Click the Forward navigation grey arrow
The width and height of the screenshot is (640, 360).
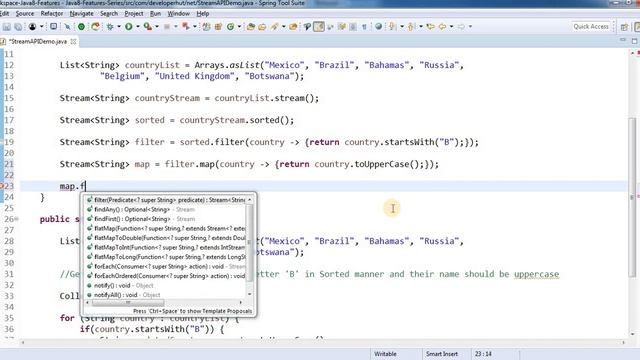click(461, 27)
